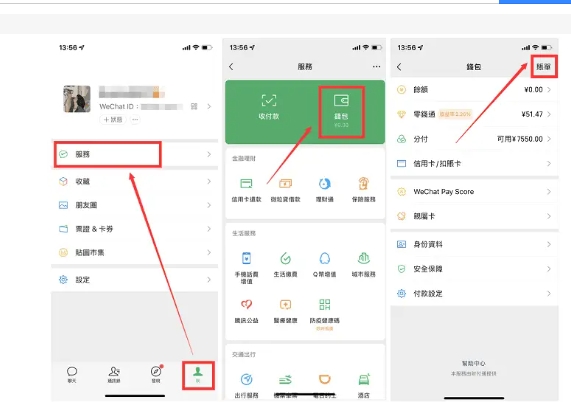Viewport: 571px width, 402px height.
Task: Expand the profile details chevron
Action: pos(209,106)
